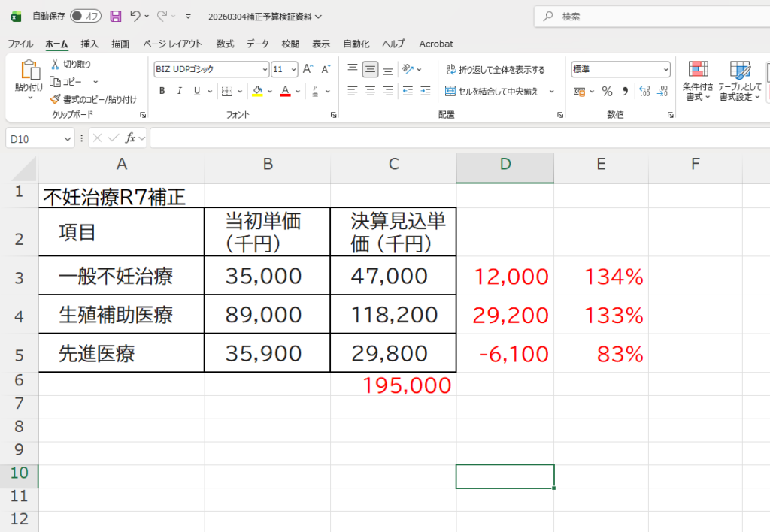Apply the Percent Style number format
The height and width of the screenshot is (532, 770).
[x=607, y=92]
